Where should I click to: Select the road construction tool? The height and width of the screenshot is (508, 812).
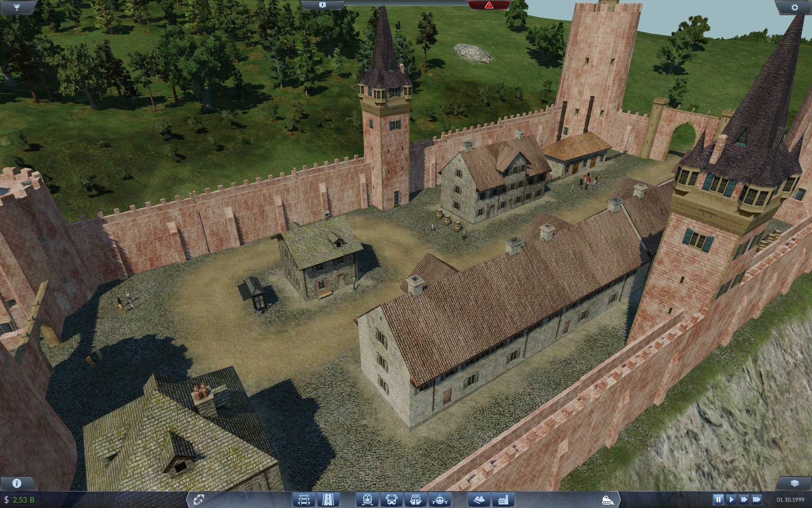[x=328, y=500]
